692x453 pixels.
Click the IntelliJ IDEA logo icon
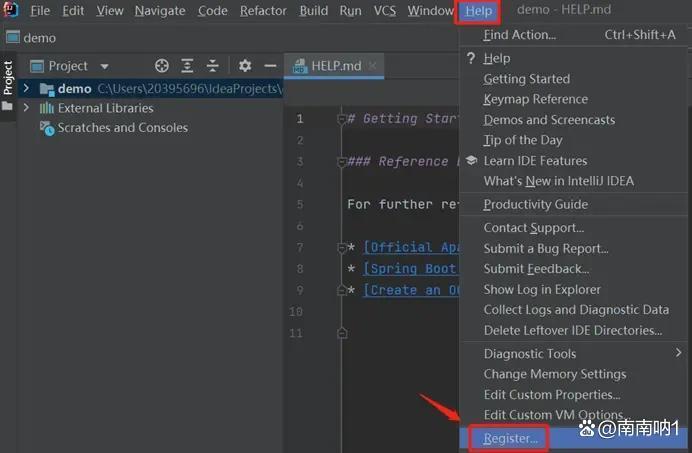click(10, 9)
